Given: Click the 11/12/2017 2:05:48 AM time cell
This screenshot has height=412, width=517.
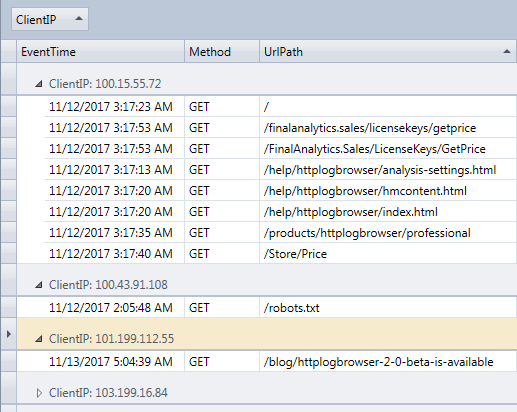Looking at the screenshot, I should [114, 308].
